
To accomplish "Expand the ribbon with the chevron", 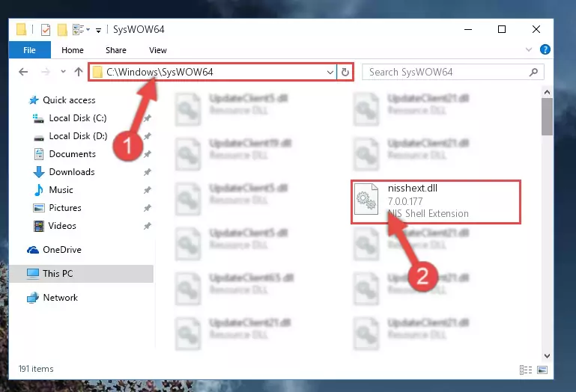I will tap(529, 49).
